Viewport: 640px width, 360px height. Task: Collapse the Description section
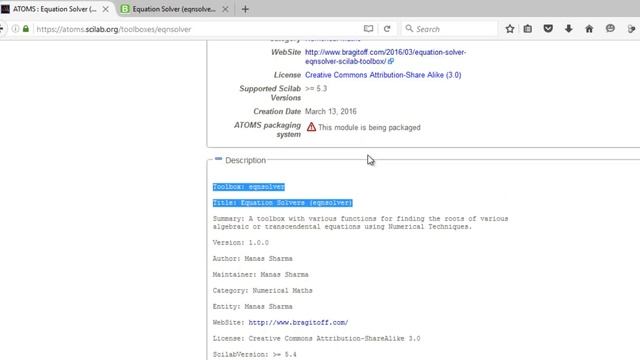pos(218,159)
